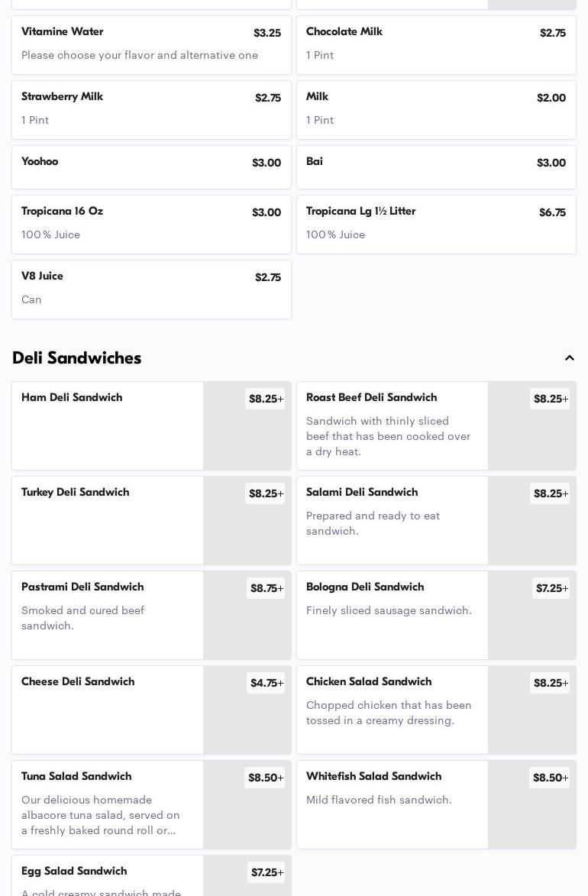The image size is (588, 896).
Task: Collapse the Deli Sandwiches section
Action: pos(569,358)
